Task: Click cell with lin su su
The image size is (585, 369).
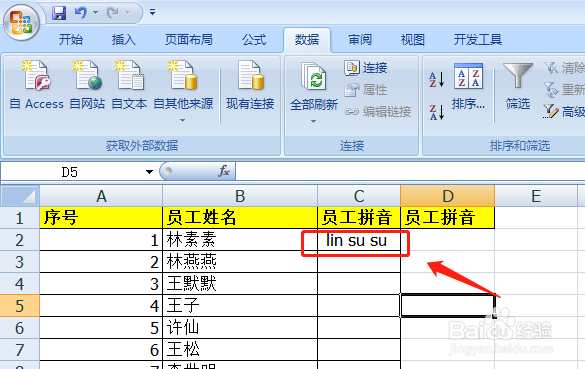Action: pos(359,240)
